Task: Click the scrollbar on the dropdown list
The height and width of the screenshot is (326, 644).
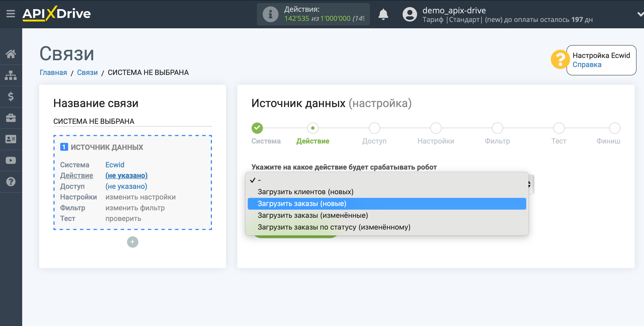Action: click(x=529, y=183)
